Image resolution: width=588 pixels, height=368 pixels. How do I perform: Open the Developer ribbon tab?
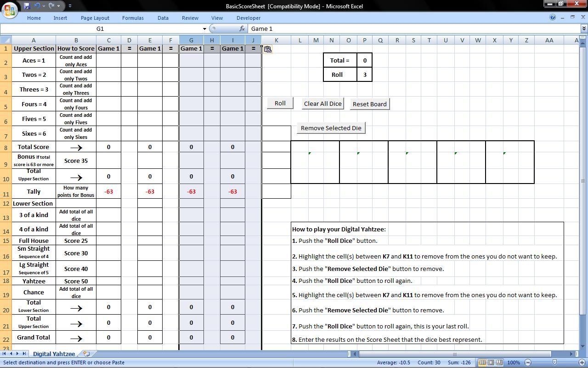point(249,18)
